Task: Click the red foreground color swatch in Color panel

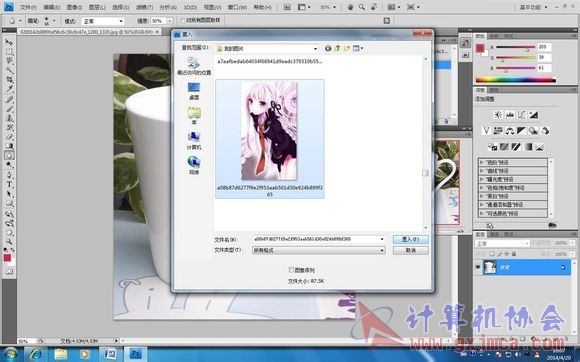Action: click(x=480, y=48)
